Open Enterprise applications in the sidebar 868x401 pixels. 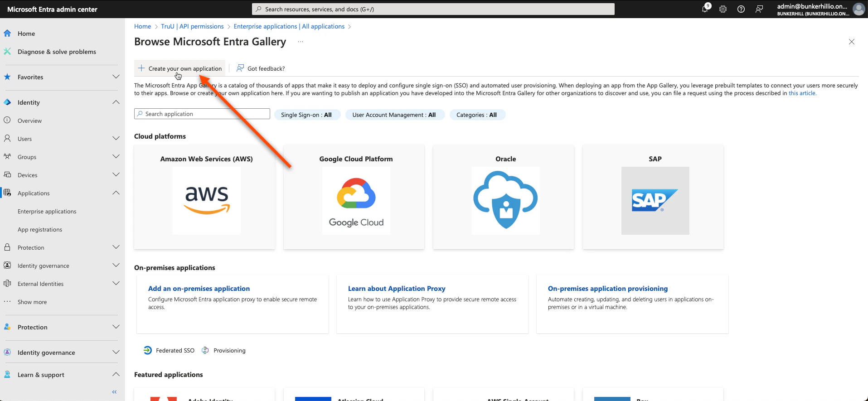point(47,211)
